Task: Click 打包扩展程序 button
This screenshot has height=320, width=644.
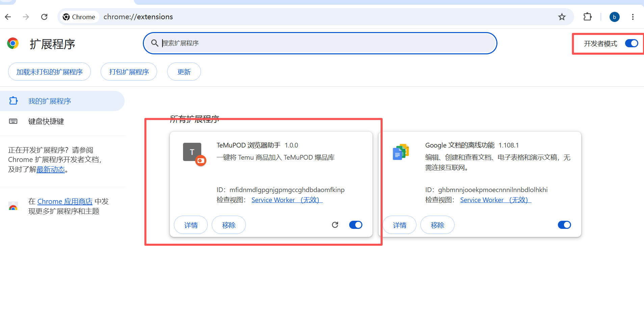Action: (129, 72)
